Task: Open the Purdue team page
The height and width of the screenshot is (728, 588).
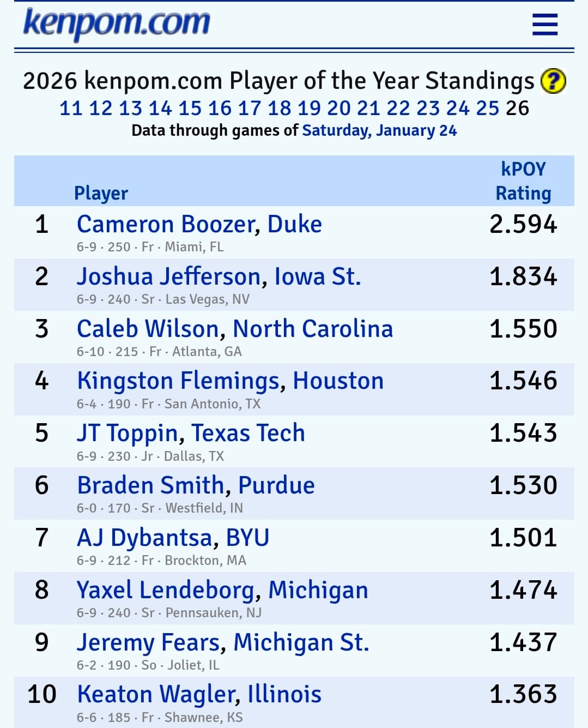Action: click(x=276, y=485)
